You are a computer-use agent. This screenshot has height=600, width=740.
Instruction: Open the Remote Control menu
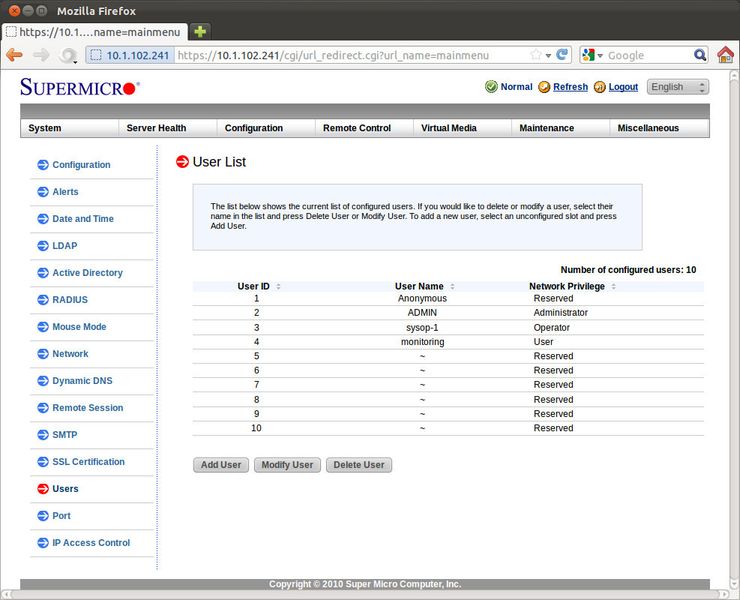[x=364, y=128]
